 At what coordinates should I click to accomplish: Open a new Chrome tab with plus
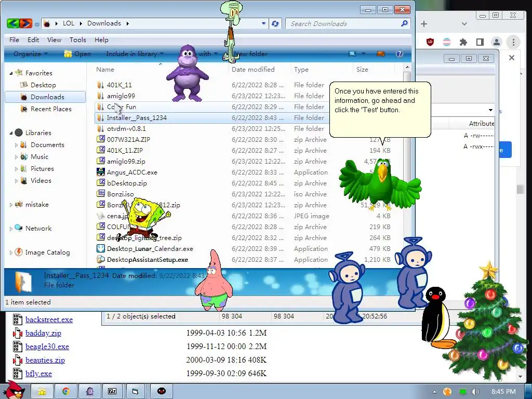coord(424,24)
